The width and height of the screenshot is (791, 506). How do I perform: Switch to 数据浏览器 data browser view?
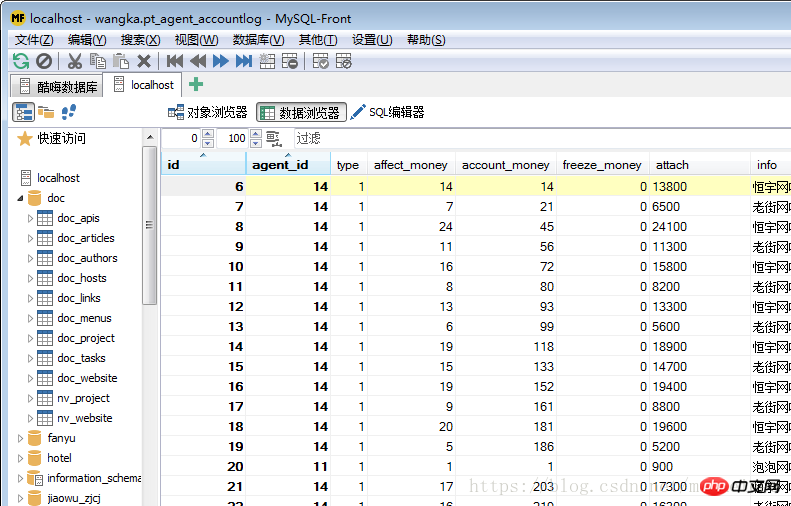[301, 113]
